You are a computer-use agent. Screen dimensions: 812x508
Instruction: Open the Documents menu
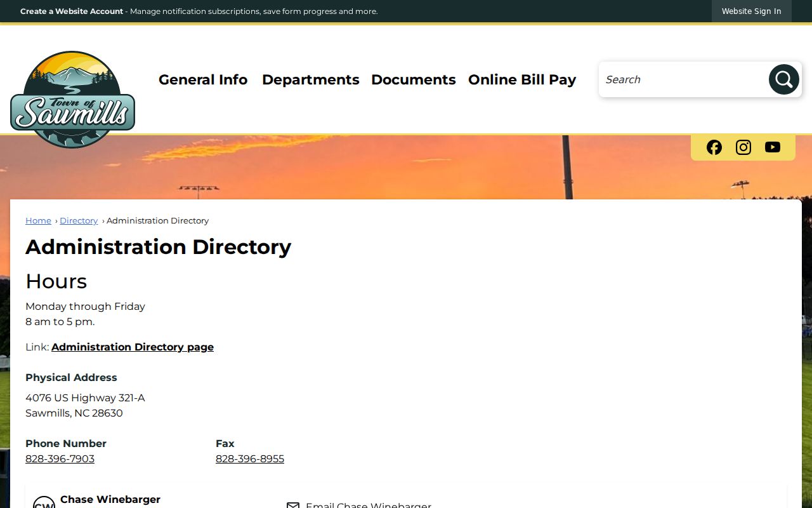(x=414, y=79)
